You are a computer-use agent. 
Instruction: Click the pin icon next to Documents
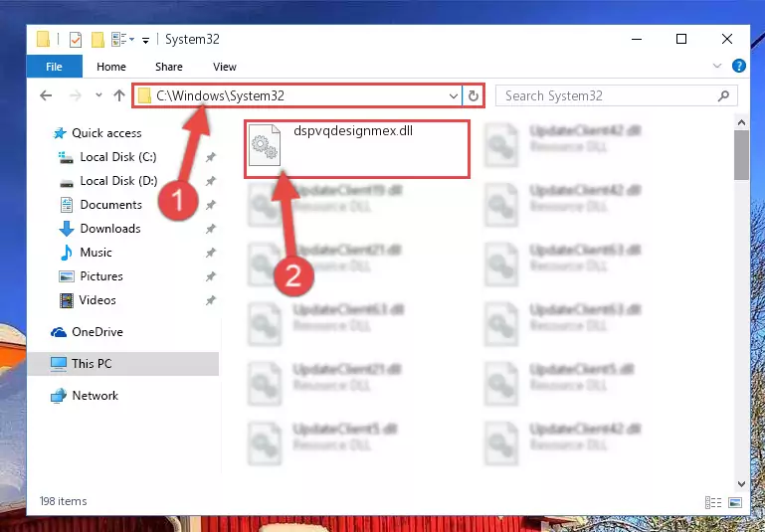pyautogui.click(x=211, y=205)
